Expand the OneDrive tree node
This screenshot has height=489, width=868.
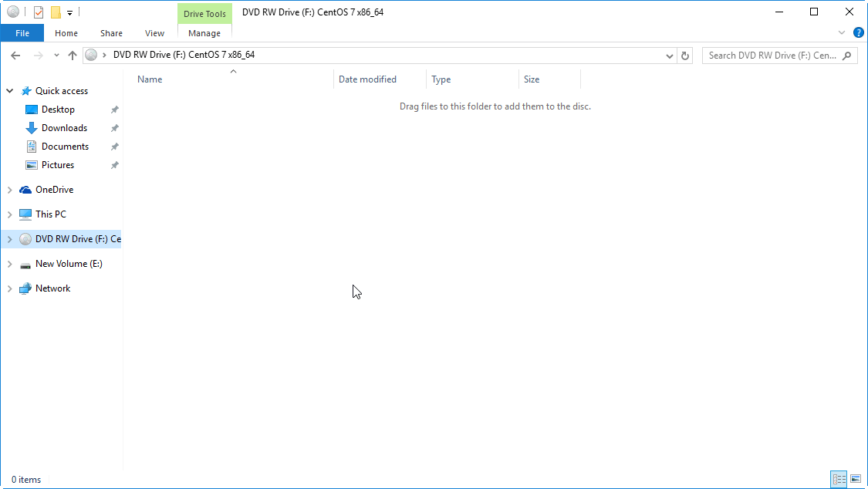pyautogui.click(x=10, y=190)
